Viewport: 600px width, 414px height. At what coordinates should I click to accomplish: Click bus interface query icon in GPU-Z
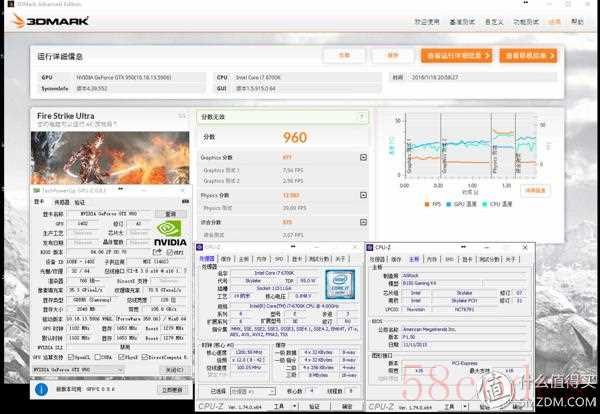185,271
